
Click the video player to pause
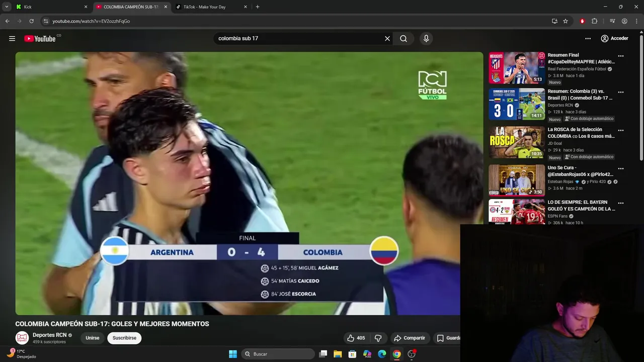point(249,184)
